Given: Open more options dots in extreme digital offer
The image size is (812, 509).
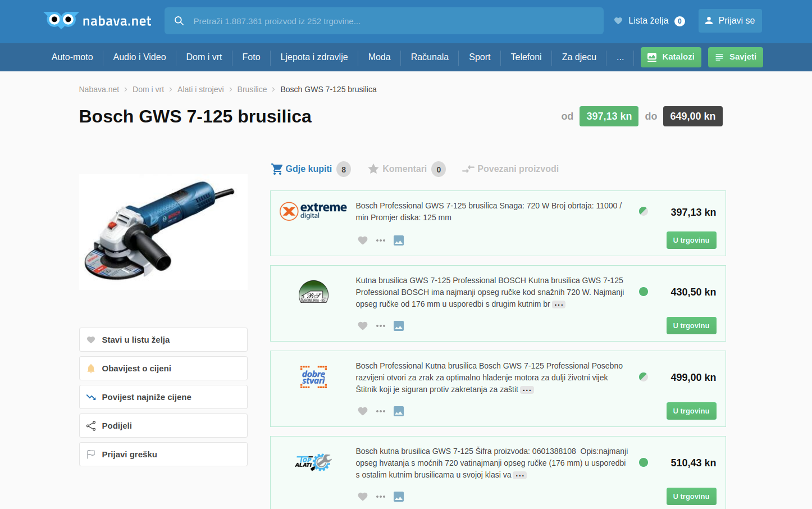Looking at the screenshot, I should coord(381,240).
